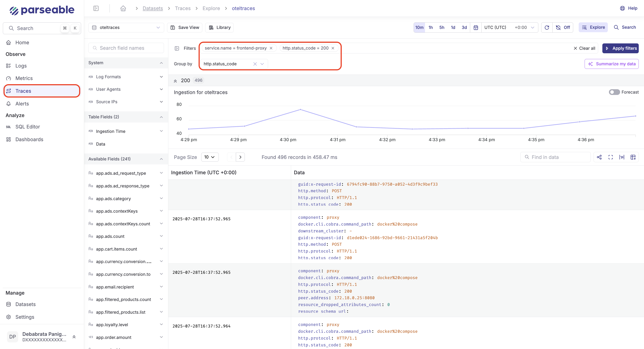Click the sidebar Search box
The height and width of the screenshot is (349, 644).
point(42,28)
